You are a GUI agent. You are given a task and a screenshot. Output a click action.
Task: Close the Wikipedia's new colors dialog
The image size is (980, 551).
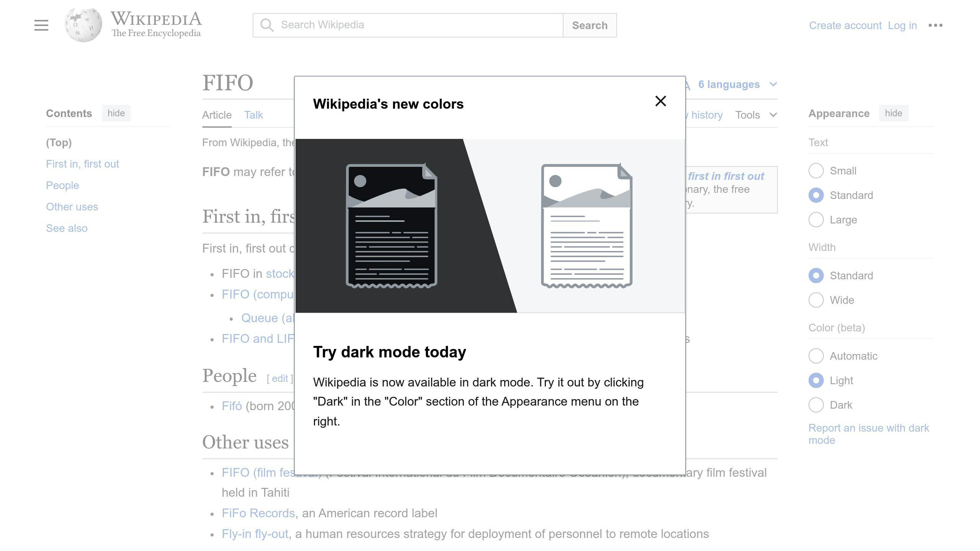pyautogui.click(x=660, y=101)
